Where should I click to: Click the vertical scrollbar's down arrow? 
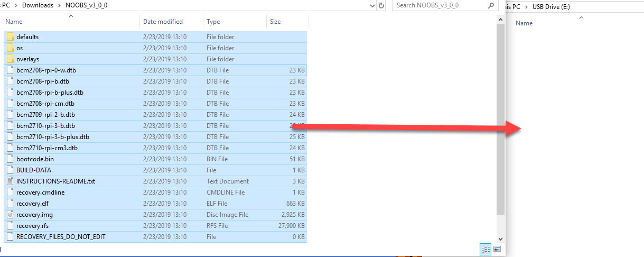click(x=501, y=238)
